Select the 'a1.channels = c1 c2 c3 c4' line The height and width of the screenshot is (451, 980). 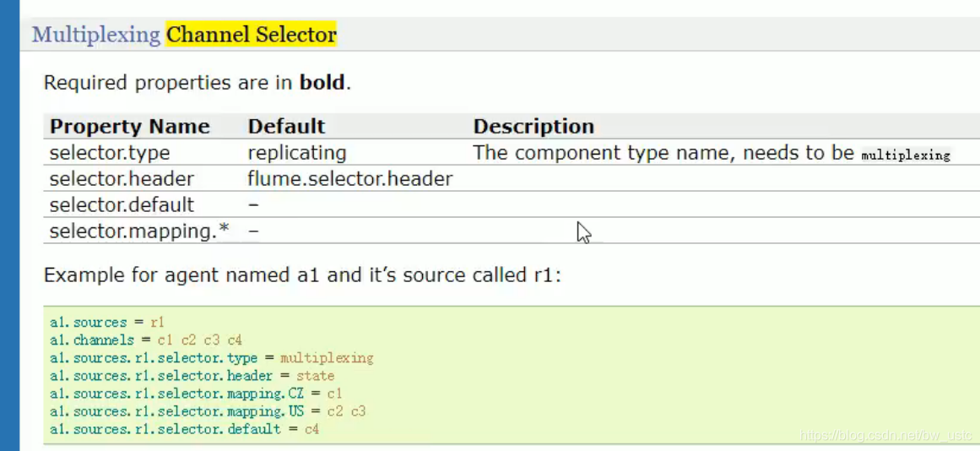click(x=146, y=340)
